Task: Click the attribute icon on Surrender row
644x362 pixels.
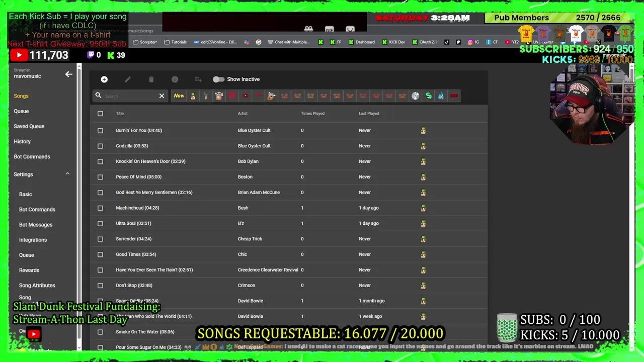Action: [x=423, y=239]
